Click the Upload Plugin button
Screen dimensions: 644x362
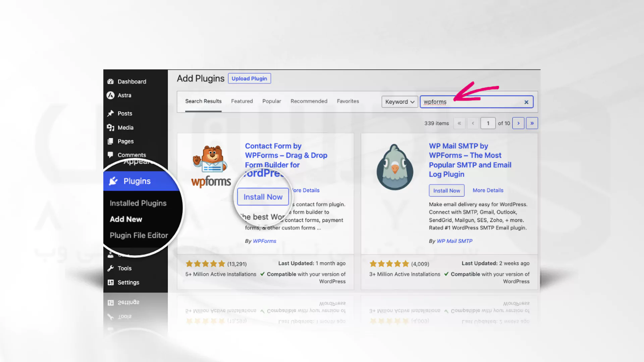pyautogui.click(x=249, y=78)
